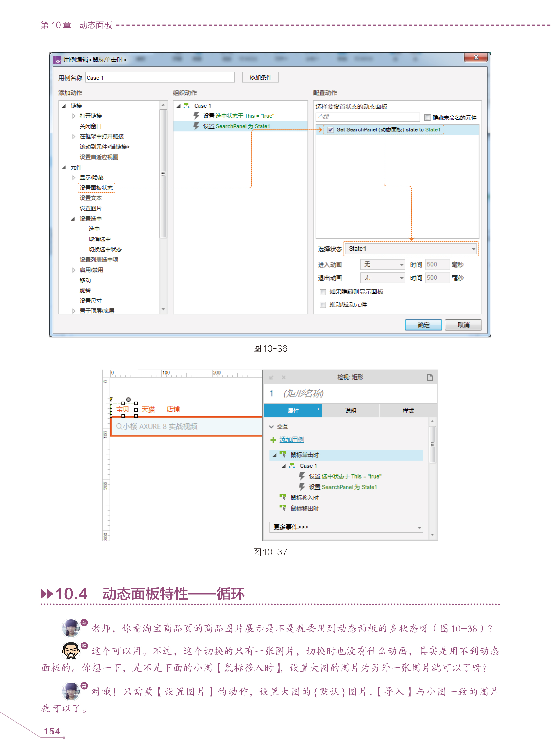Switch to the 说明 tab
Screen dimensions: 552x756
coord(351,411)
